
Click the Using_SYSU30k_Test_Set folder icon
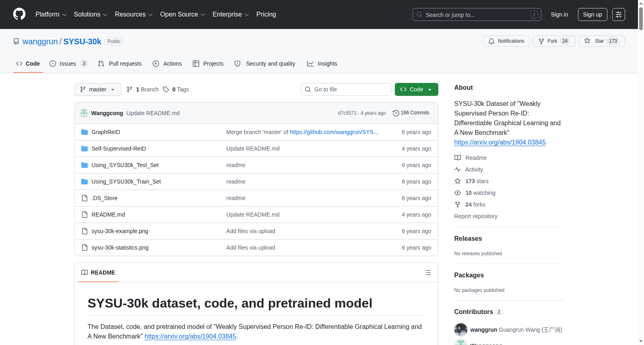point(85,165)
